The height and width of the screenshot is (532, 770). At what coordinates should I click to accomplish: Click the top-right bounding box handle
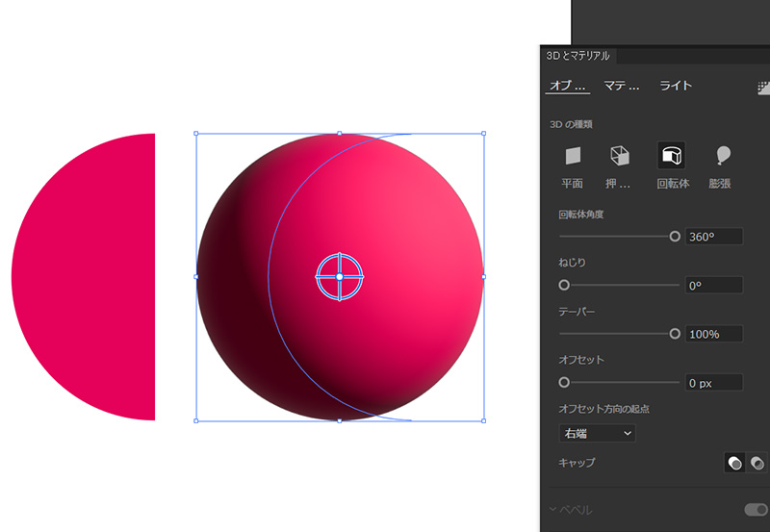484,134
